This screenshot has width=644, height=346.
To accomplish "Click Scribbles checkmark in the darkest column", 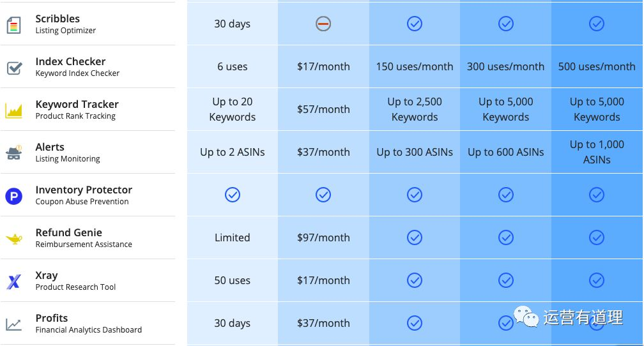I will click(x=596, y=24).
